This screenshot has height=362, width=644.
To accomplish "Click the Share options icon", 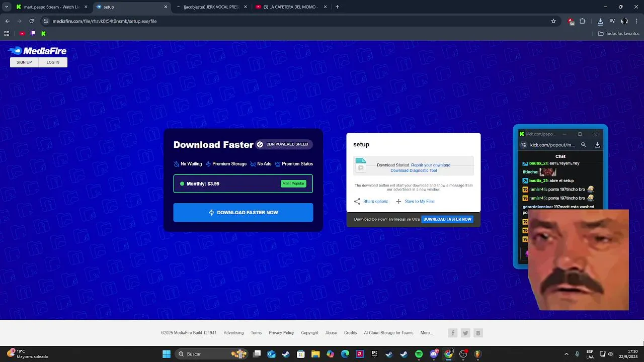I will [357, 201].
